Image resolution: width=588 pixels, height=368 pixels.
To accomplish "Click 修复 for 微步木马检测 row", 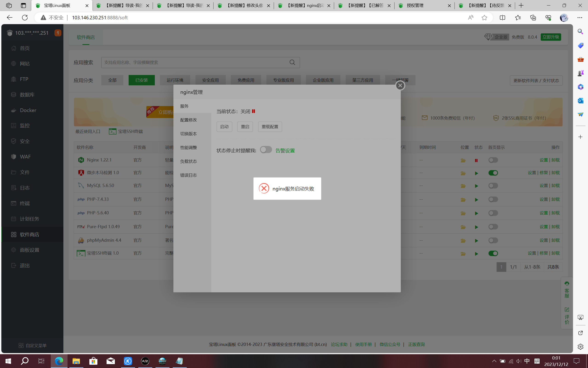I will 543,172.
